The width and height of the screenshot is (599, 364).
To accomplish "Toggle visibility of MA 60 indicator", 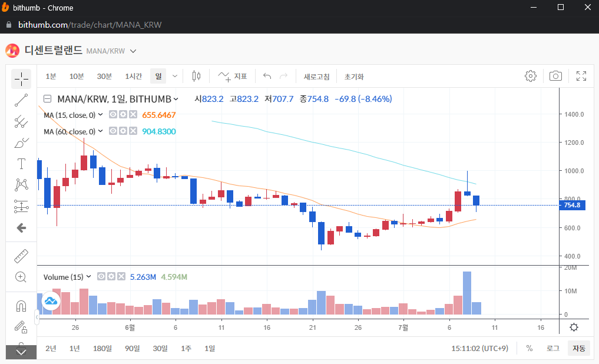I will 113,131.
